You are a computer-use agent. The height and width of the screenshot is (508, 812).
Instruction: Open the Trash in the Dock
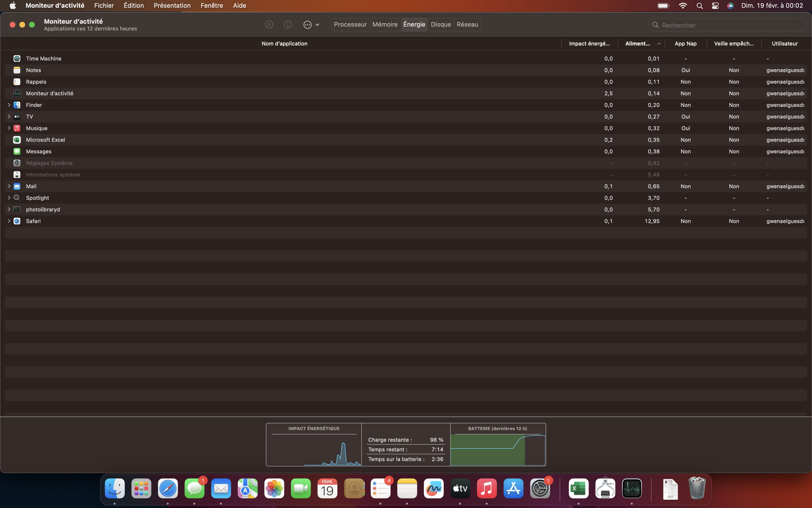tap(697, 488)
